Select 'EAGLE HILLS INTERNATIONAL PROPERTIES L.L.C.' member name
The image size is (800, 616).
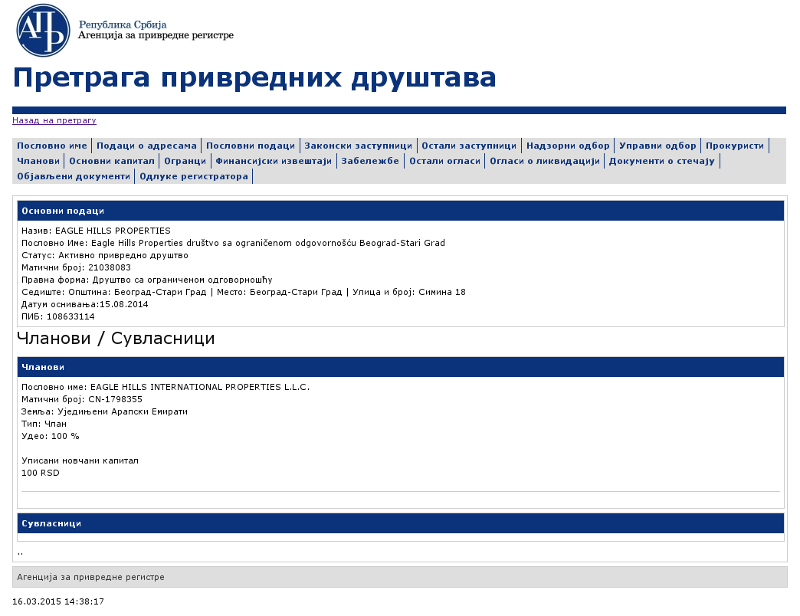200,387
